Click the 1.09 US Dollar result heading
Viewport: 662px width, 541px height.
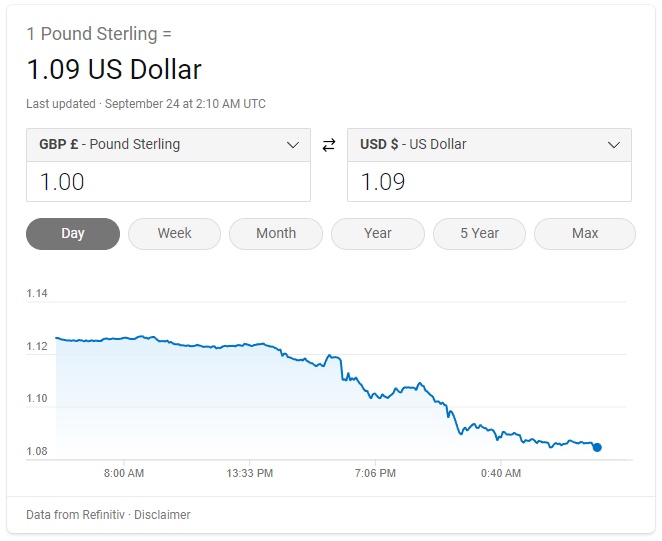coord(114,70)
